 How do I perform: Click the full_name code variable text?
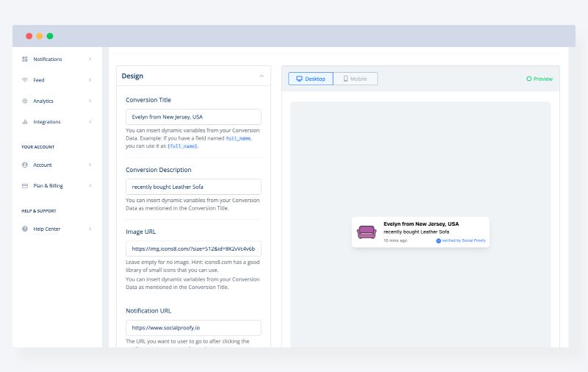coord(238,138)
